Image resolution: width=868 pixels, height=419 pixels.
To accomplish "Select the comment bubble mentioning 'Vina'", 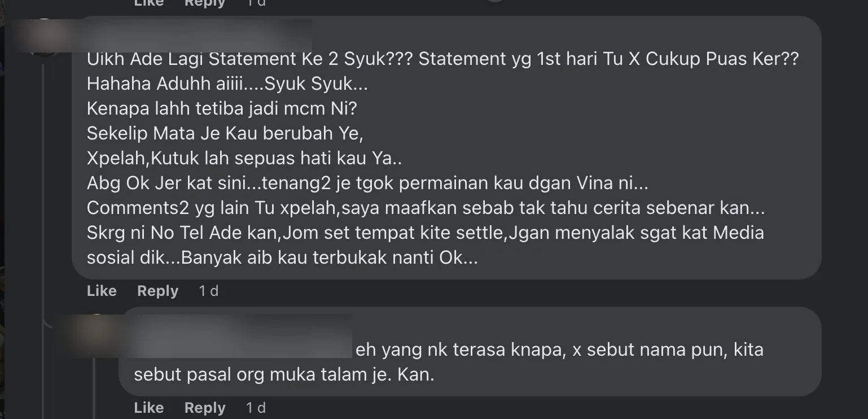I will tap(446, 147).
